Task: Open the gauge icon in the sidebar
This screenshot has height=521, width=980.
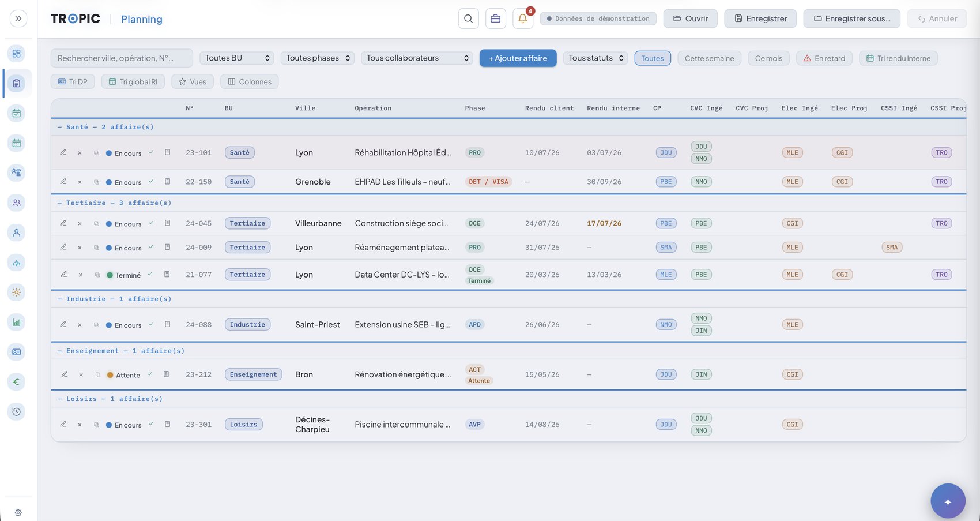Action: coord(17,263)
